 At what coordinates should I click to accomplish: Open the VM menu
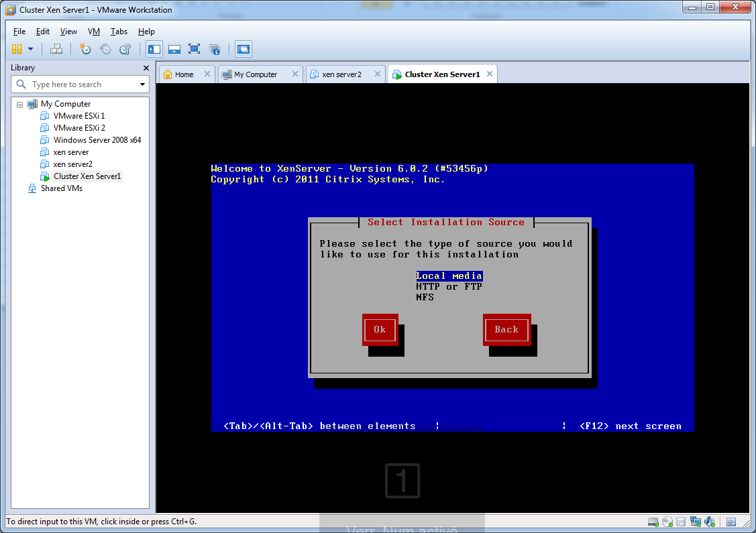(94, 32)
